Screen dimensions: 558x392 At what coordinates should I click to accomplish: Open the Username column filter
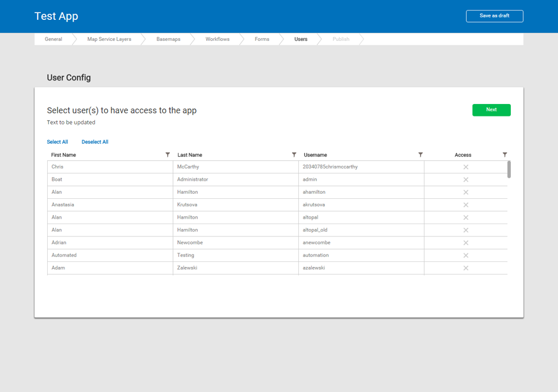point(420,155)
